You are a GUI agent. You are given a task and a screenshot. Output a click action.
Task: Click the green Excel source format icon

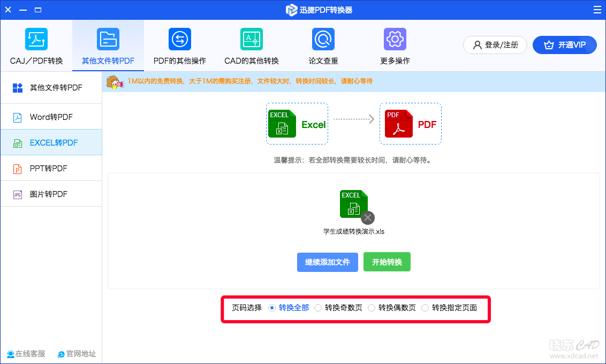coord(282,124)
